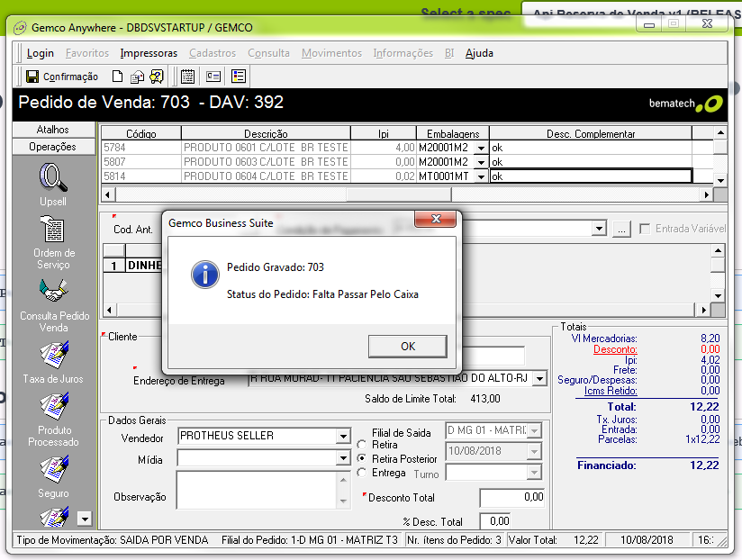Viewport: 742px width, 560px height.
Task: Open the Impressoras menu
Action: [149, 53]
